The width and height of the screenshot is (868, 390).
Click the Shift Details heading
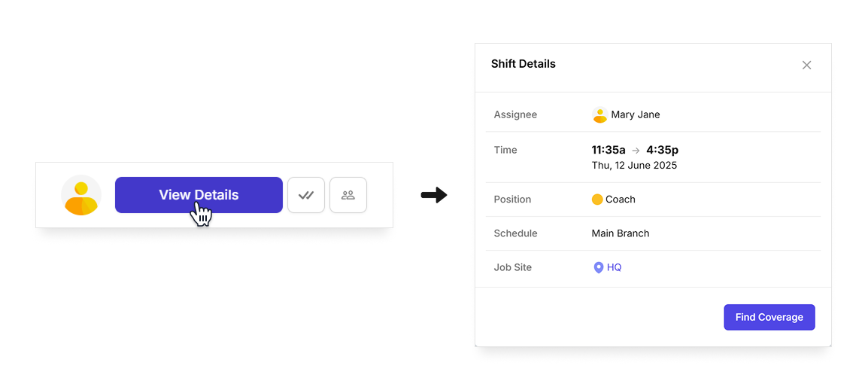[524, 64]
